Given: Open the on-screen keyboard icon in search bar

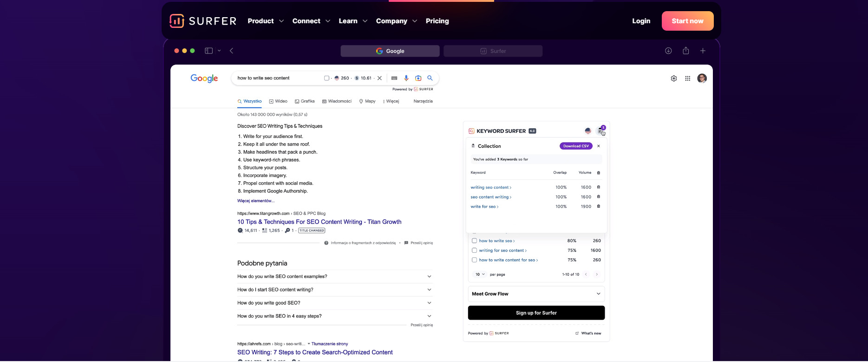Looking at the screenshot, I should [394, 78].
